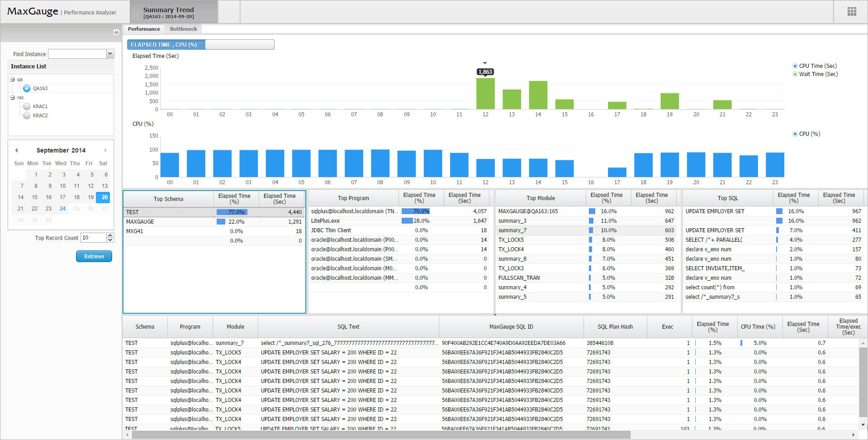
Task: Select SELECT INVDATE,ITEM_ SQL row
Action: click(773, 268)
